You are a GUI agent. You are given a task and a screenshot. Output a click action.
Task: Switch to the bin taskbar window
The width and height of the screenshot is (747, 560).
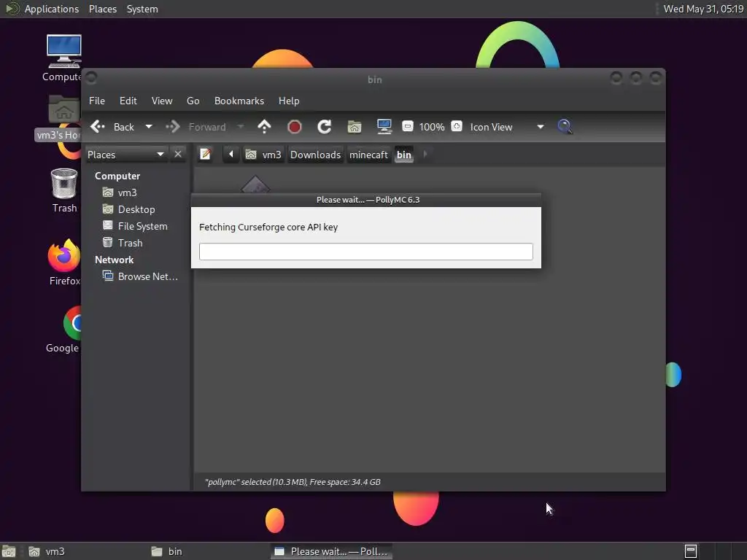click(x=208, y=551)
